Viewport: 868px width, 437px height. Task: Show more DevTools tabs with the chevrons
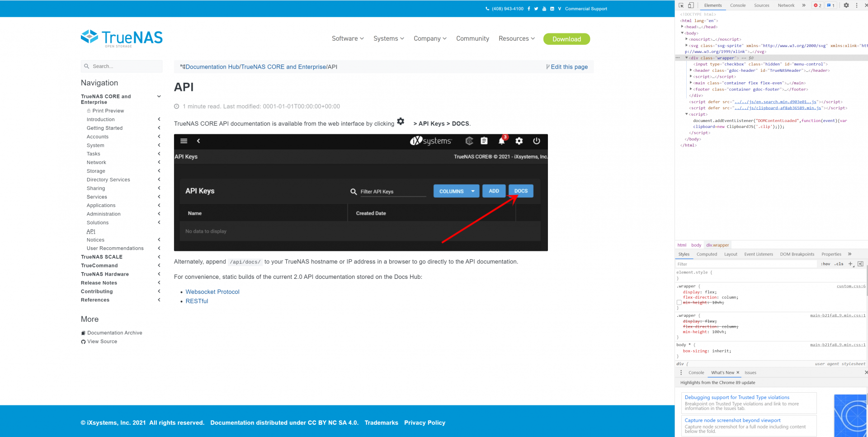click(804, 5)
